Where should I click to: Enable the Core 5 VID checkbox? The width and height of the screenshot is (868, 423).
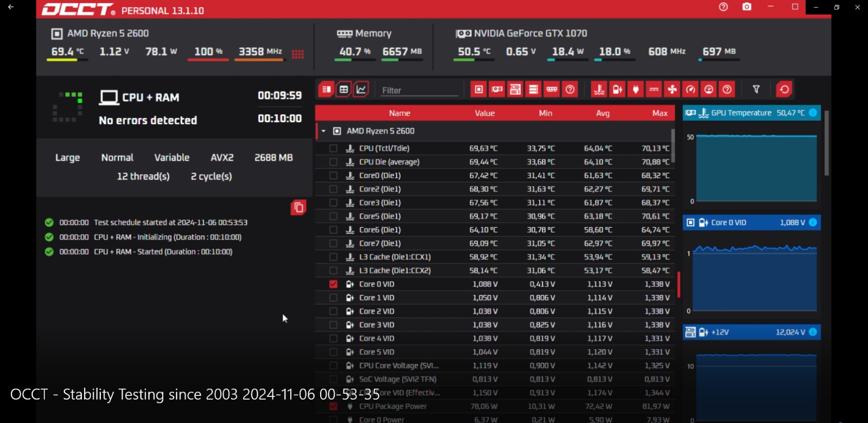click(x=333, y=351)
